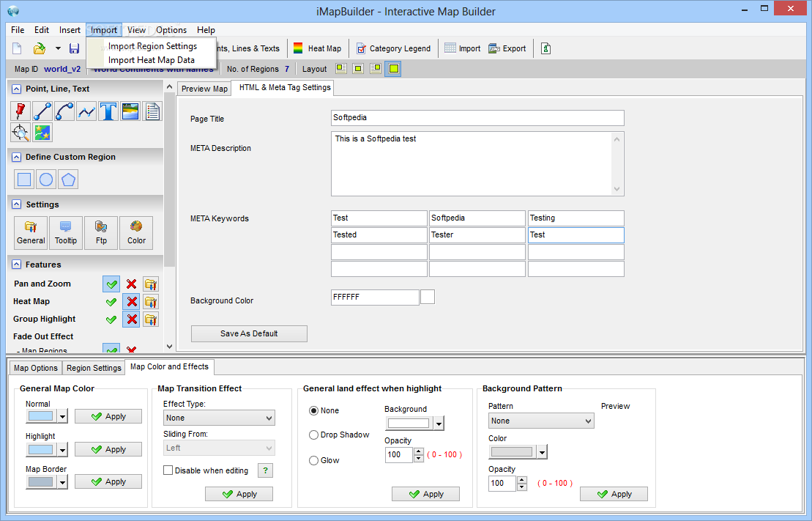
Task: Disable Group Highlight red X
Action: [132, 319]
